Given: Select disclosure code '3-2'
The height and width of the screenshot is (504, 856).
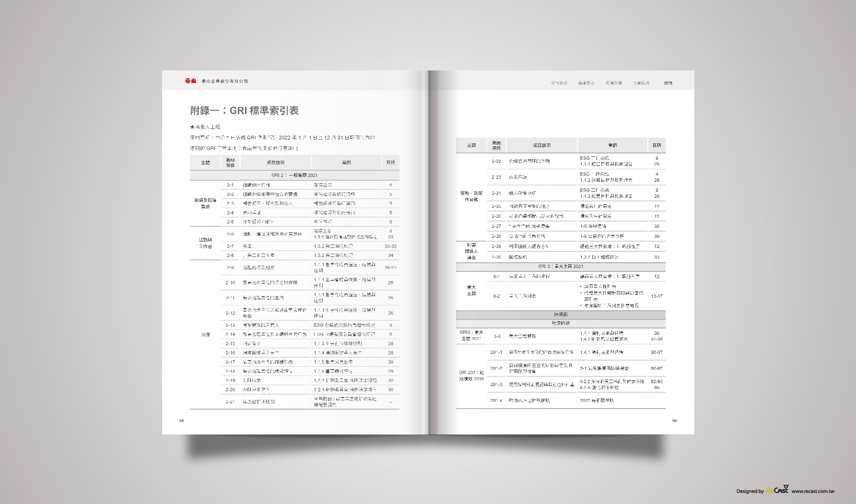Looking at the screenshot, I should pos(496,296).
